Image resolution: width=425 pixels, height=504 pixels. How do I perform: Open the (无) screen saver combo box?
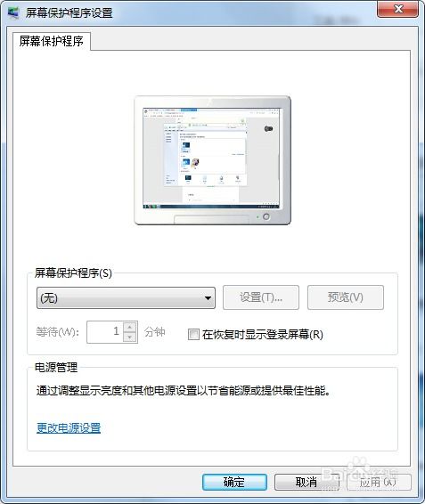126,298
